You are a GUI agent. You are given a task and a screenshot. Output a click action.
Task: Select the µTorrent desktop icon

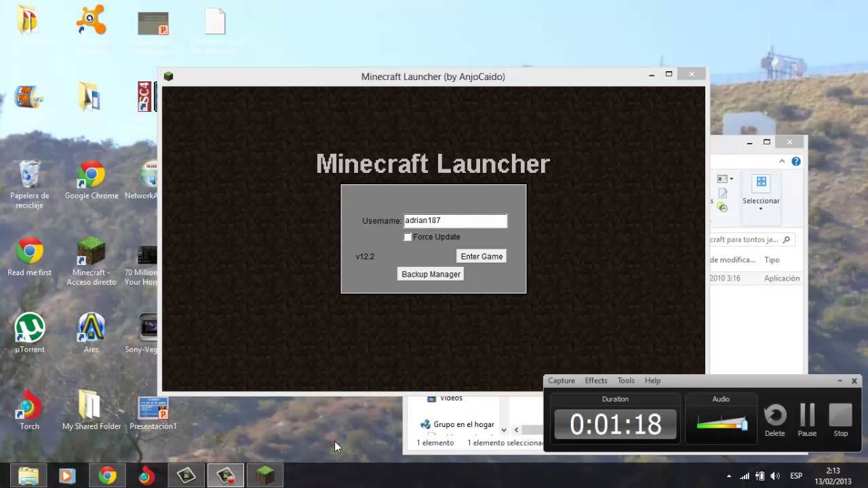tap(29, 333)
